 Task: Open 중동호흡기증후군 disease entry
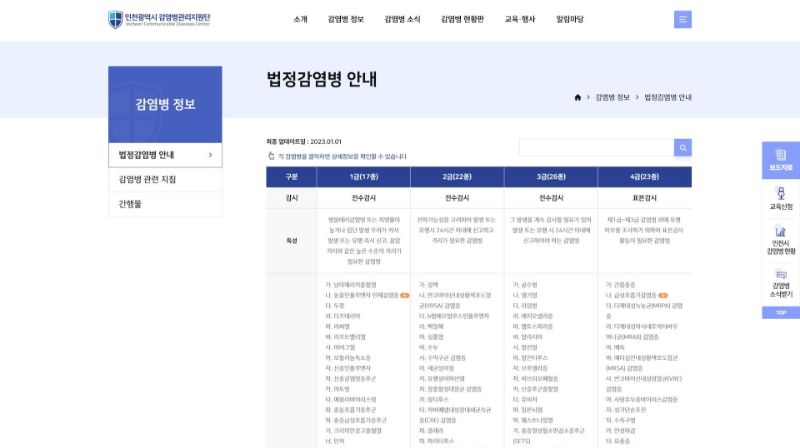pyautogui.click(x=351, y=410)
